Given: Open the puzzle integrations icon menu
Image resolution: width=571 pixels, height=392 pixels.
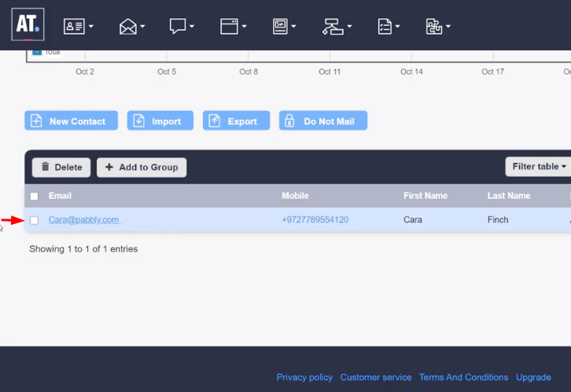Looking at the screenshot, I should (433, 27).
